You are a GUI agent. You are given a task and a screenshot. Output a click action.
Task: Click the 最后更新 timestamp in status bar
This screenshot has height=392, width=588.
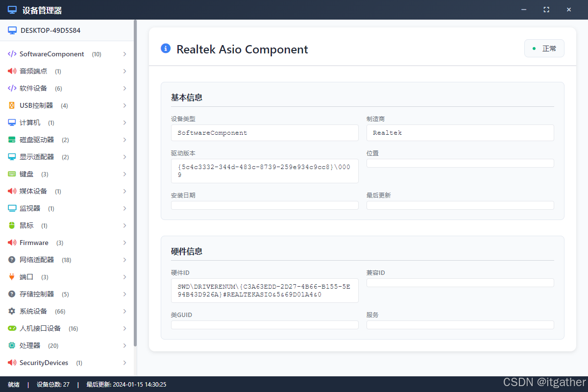(126, 385)
